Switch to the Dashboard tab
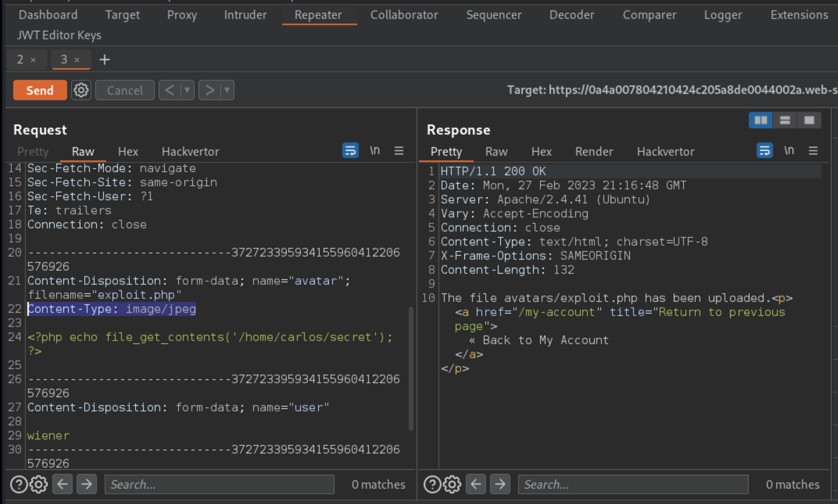This screenshot has height=504, width=838. pyautogui.click(x=48, y=15)
